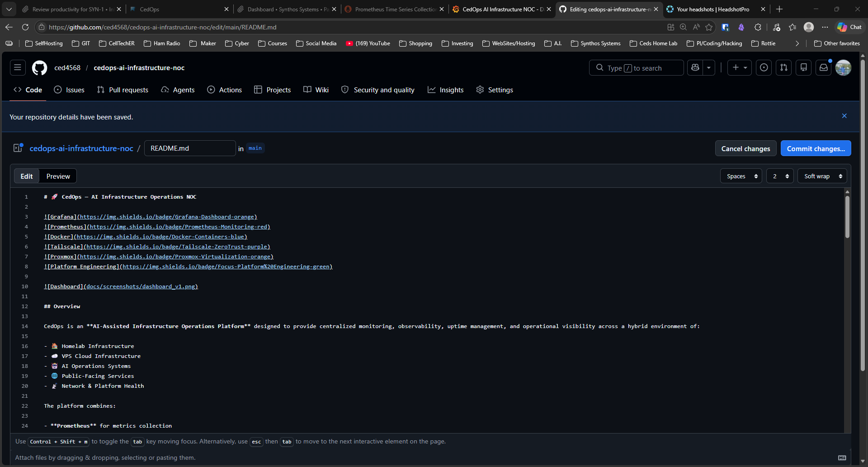Expand the Create new plus dropdown
The image size is (868, 467).
pos(740,68)
